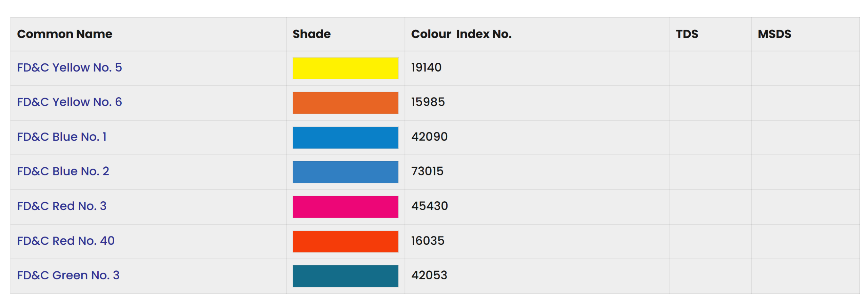This screenshot has height=304, width=868.
Task: Open the FD&C Yellow No. 6 link
Action: point(69,102)
